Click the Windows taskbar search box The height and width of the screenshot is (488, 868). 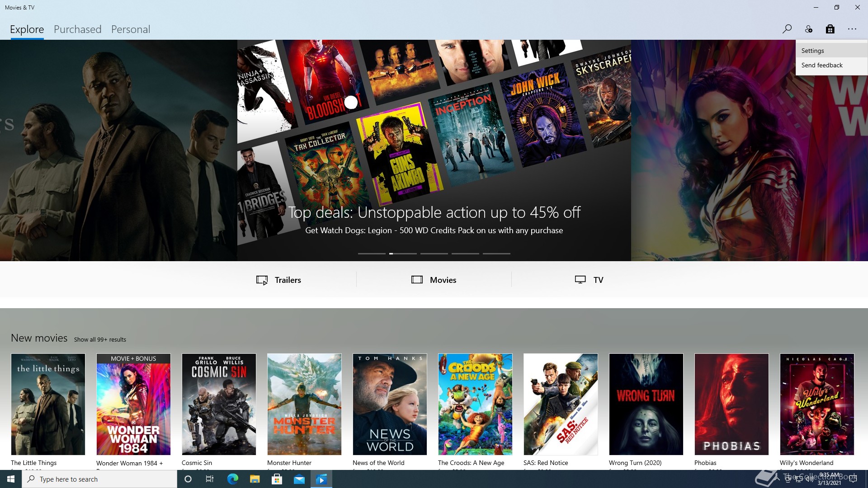click(x=99, y=479)
